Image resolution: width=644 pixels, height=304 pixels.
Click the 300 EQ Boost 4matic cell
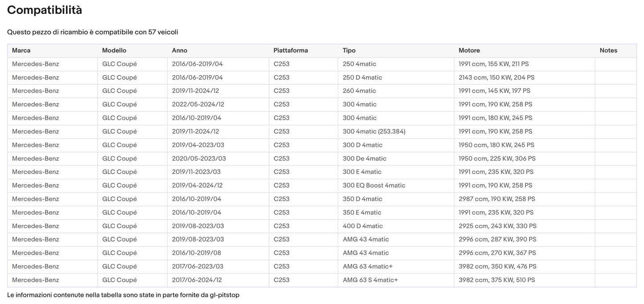(374, 185)
